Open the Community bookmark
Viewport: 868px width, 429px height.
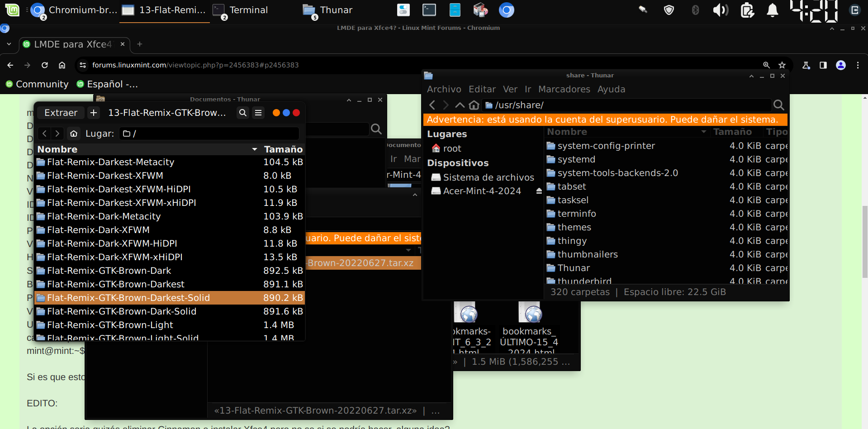tap(37, 84)
